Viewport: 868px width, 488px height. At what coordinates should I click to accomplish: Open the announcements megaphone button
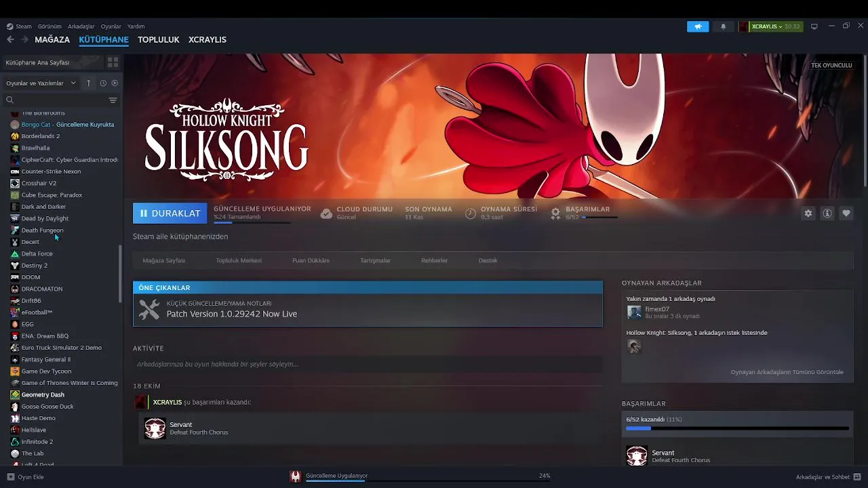(x=698, y=26)
